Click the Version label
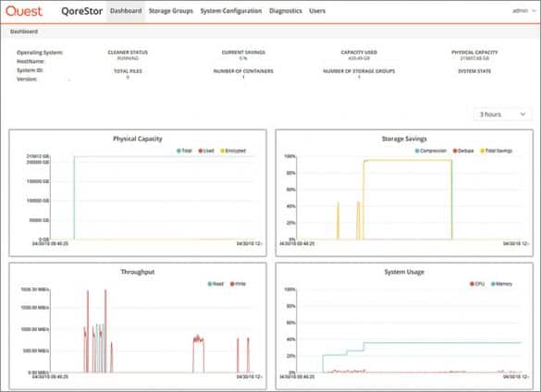The width and height of the screenshot is (541, 392). click(27, 79)
